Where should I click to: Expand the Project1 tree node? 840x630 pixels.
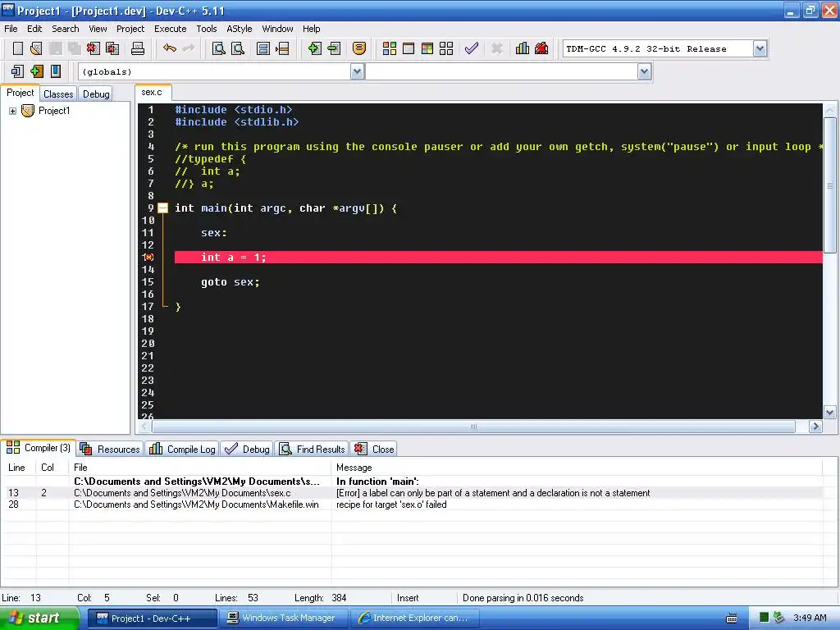point(12,111)
